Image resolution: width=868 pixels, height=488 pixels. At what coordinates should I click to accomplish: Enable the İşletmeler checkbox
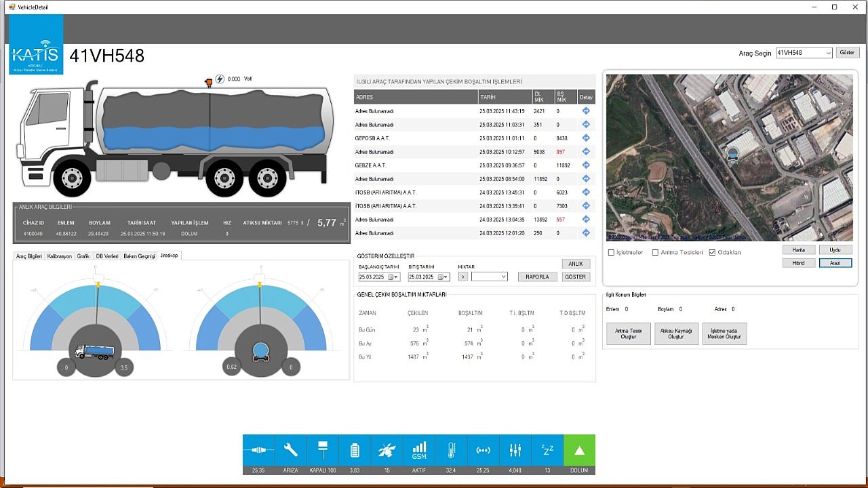point(612,253)
